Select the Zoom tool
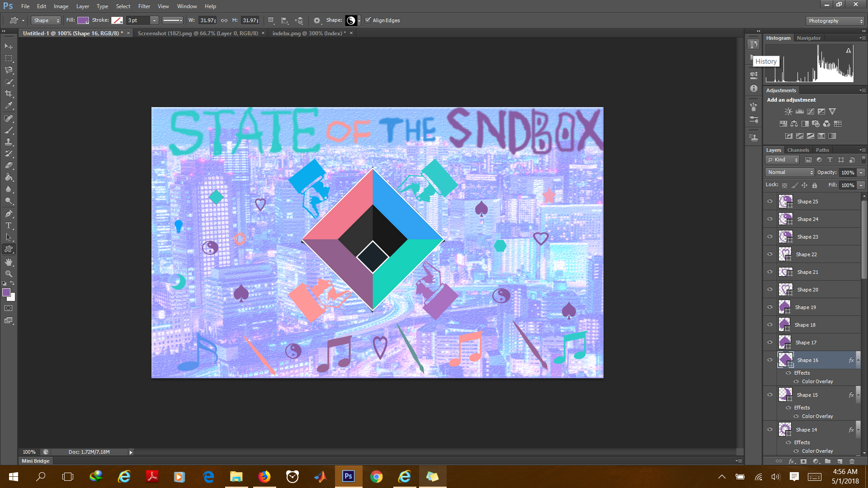Screen dimensions: 868x488 pos(8,274)
